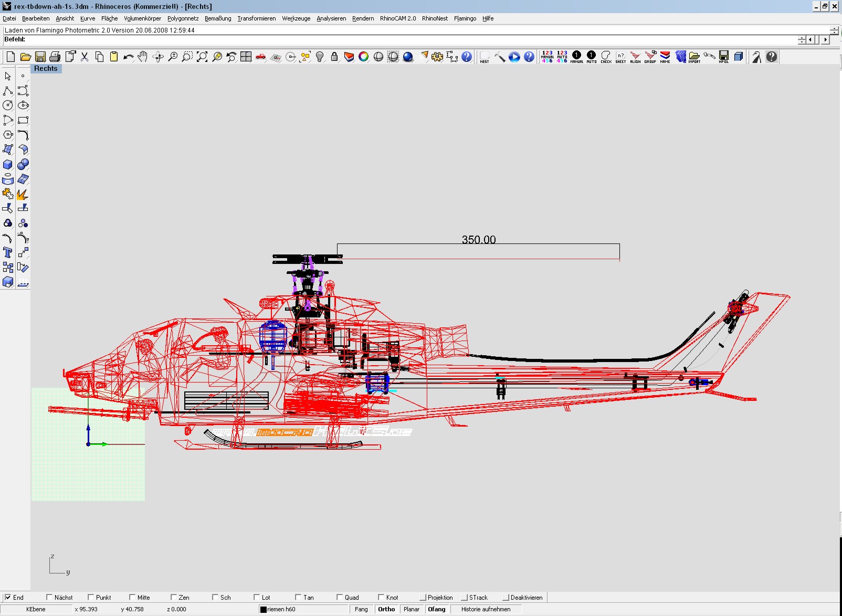The width and height of the screenshot is (842, 616).
Task: Enable the Zen osnap checkbox
Action: [x=174, y=597]
